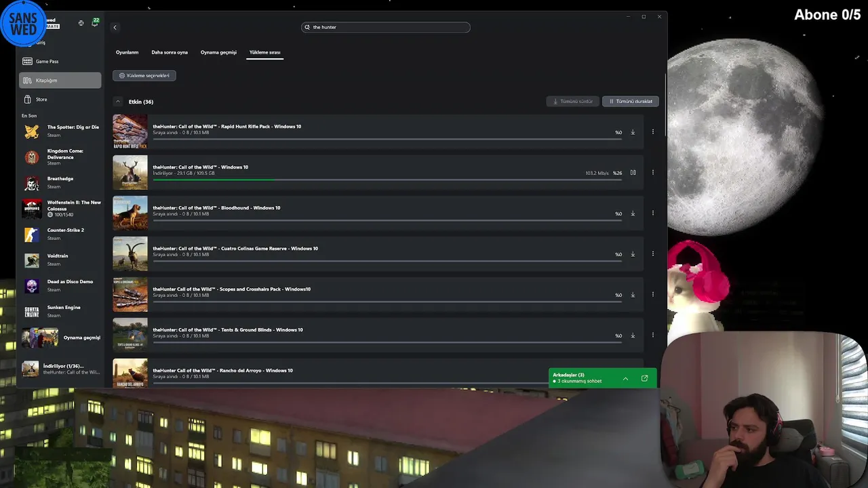Open Kingdom Come: Deliverance from recents

[x=61, y=157]
